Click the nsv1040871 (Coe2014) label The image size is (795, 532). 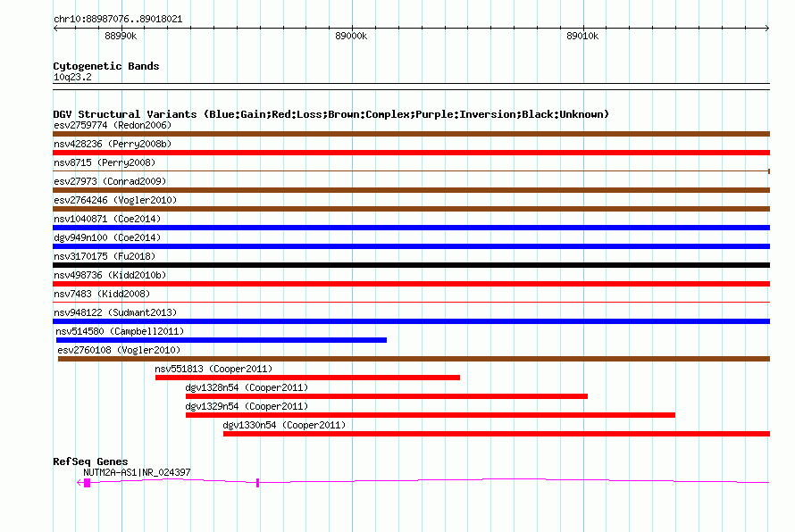107,219
